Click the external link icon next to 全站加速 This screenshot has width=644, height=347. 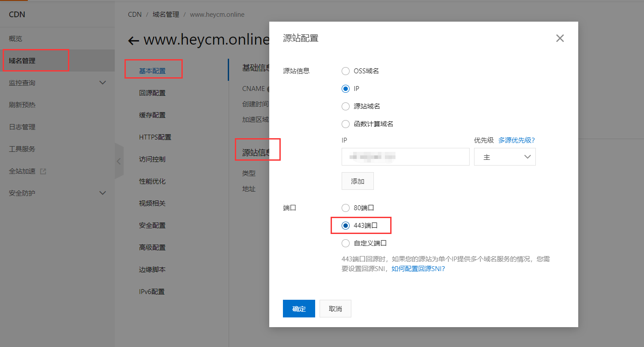pyautogui.click(x=43, y=171)
